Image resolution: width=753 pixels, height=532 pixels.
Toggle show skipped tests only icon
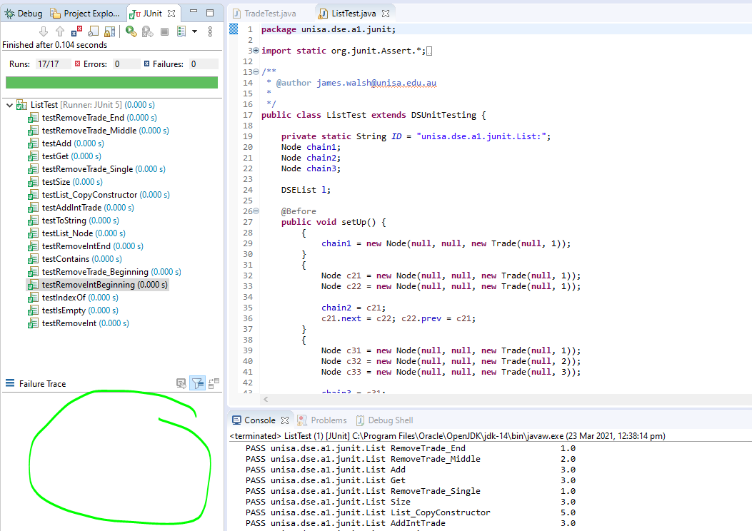pyautogui.click(x=93, y=32)
